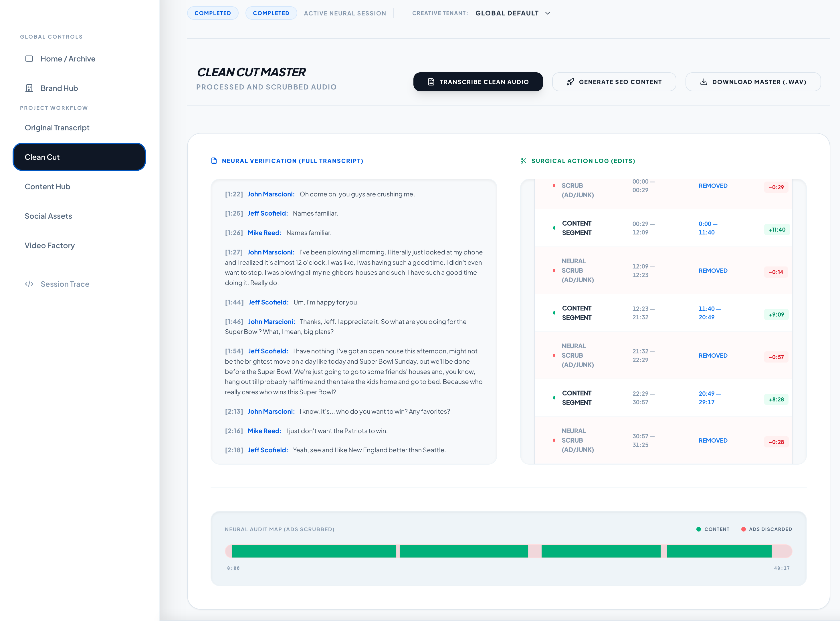Click the file icon on Transcribe Clean Audio
The width and height of the screenshot is (840, 621).
tap(431, 82)
